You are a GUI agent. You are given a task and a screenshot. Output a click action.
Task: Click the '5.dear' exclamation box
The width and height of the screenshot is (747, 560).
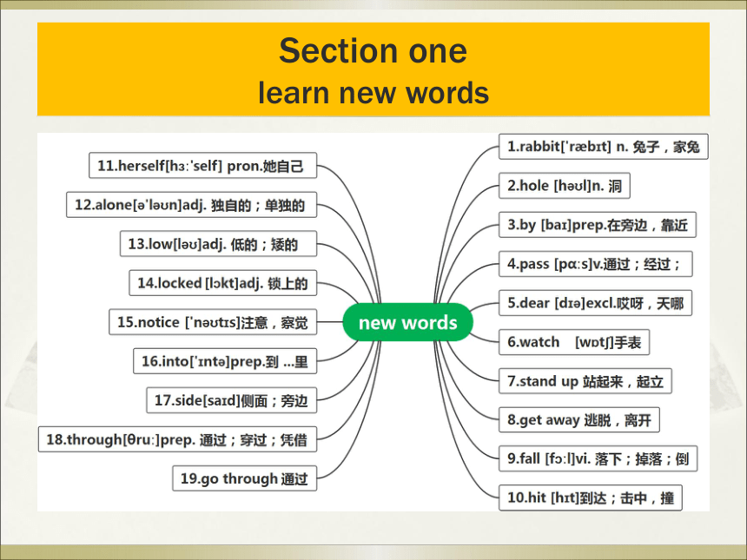[596, 303]
